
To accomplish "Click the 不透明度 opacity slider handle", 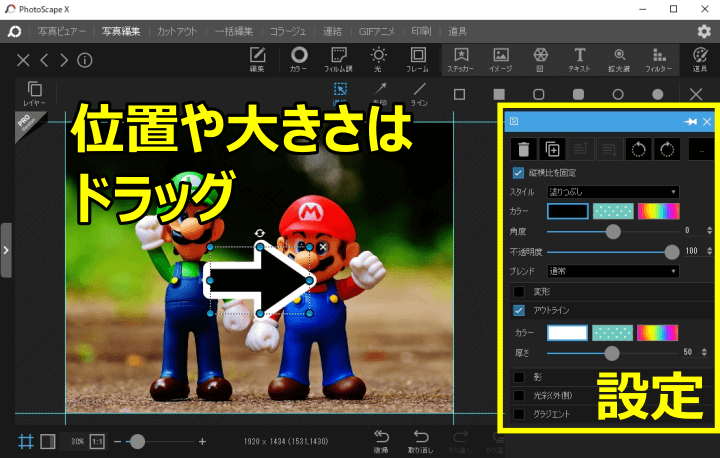I will pos(672,252).
